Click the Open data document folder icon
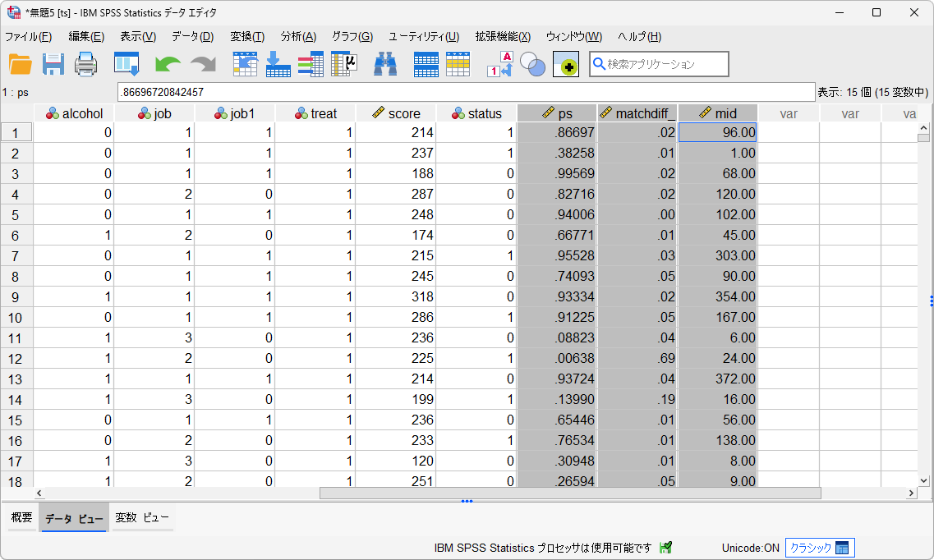This screenshot has height=560, width=934. pos(20,64)
